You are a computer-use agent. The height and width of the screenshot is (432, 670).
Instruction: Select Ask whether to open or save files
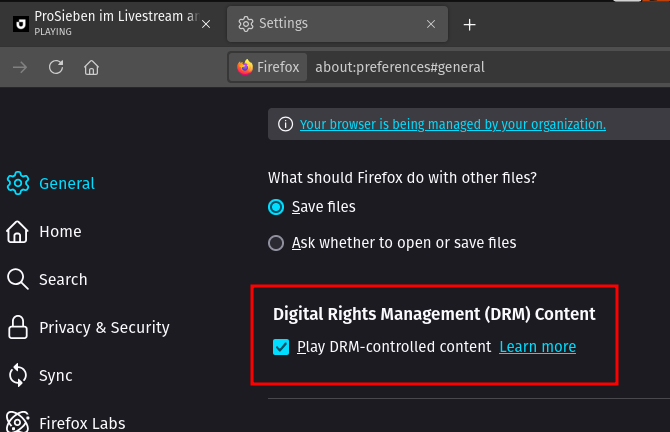click(x=276, y=243)
